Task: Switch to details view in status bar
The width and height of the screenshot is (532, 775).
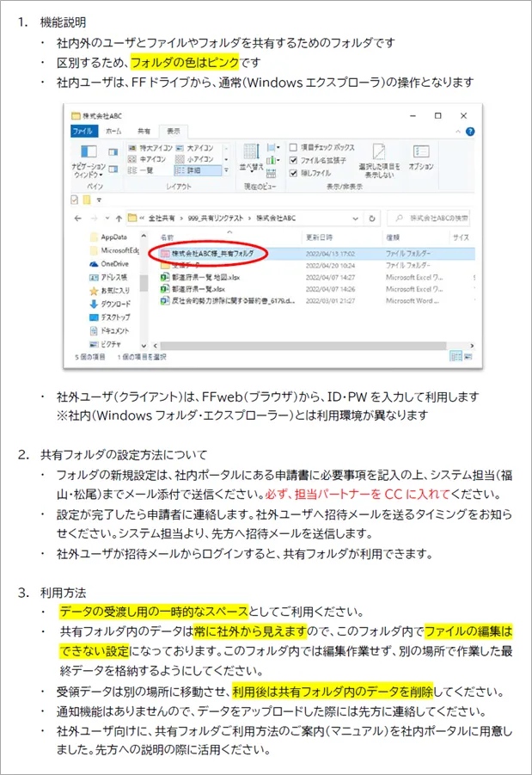Action: pyautogui.click(x=456, y=356)
